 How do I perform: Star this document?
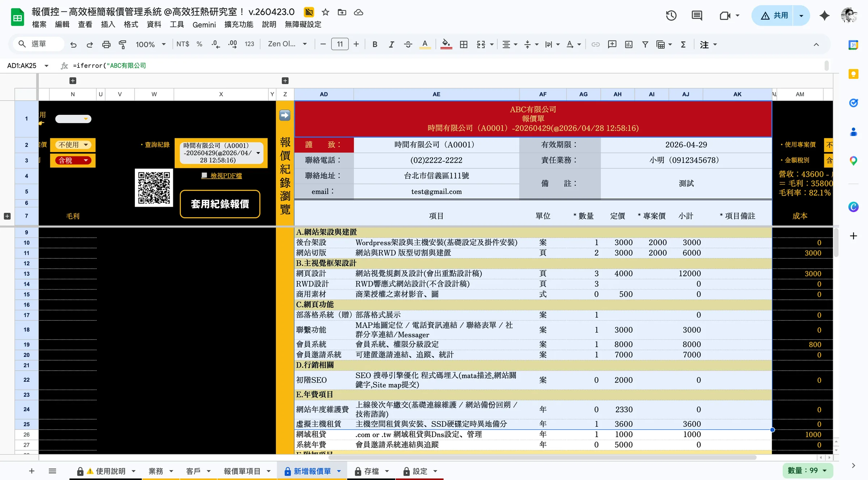pyautogui.click(x=325, y=12)
